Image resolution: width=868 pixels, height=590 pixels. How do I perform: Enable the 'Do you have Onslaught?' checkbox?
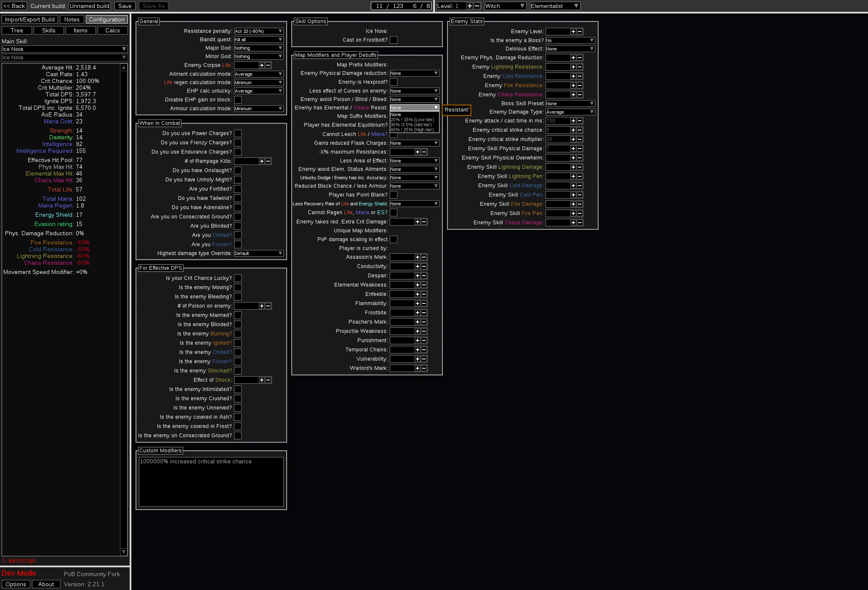[x=238, y=170]
